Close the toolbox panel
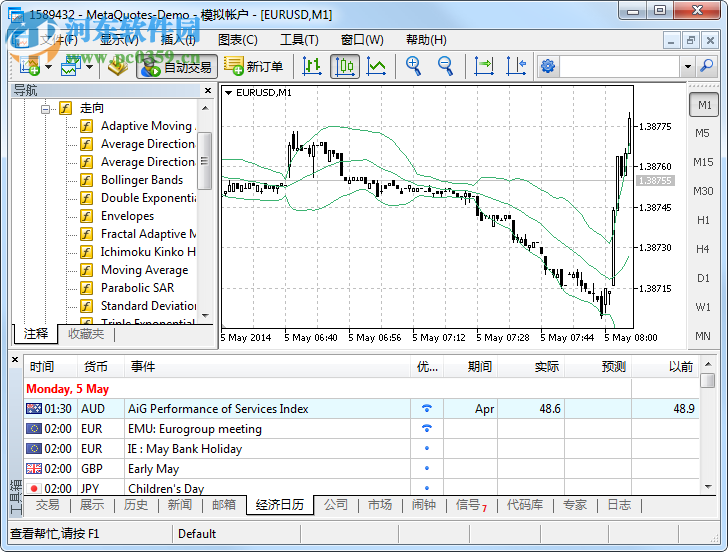The height and width of the screenshot is (552, 728). [x=15, y=359]
